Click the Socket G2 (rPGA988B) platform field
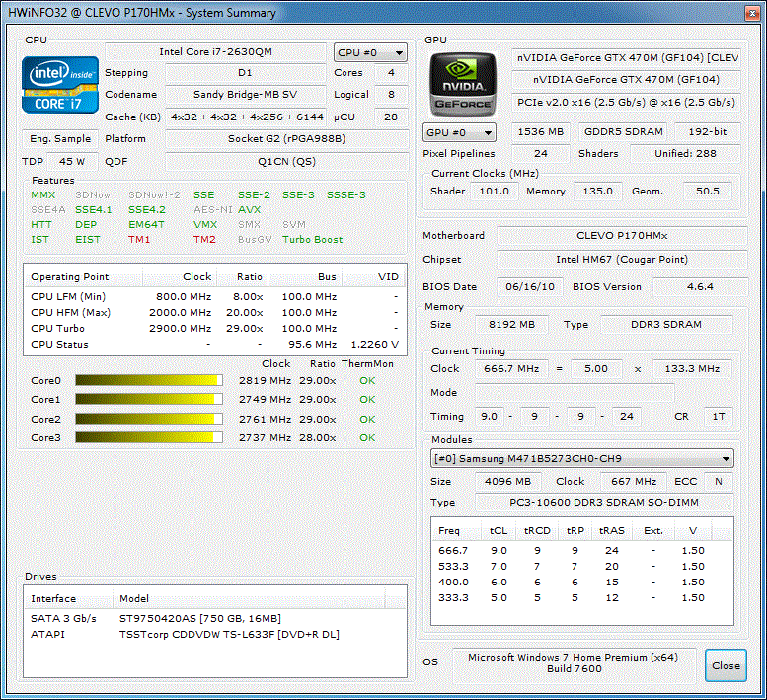The width and height of the screenshot is (767, 700). coord(286,139)
